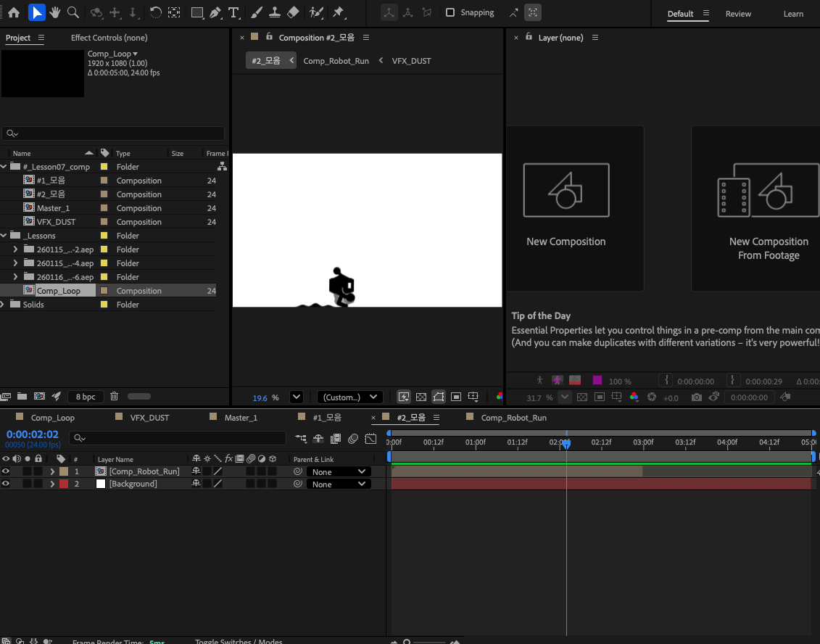The image size is (820, 644).
Task: Open the composition mini-flowchart in timeline
Action: click(x=301, y=439)
